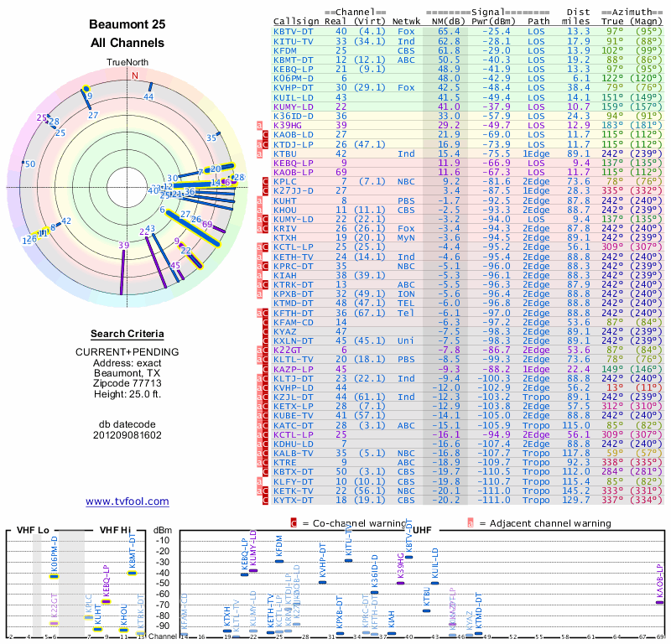Click KVHP-DT callsign in the table
Screen dimensions: 671x644
click(294, 88)
